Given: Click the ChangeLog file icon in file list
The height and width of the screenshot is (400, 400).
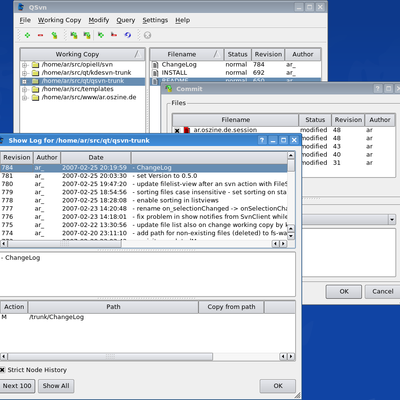Looking at the screenshot, I should [155, 65].
